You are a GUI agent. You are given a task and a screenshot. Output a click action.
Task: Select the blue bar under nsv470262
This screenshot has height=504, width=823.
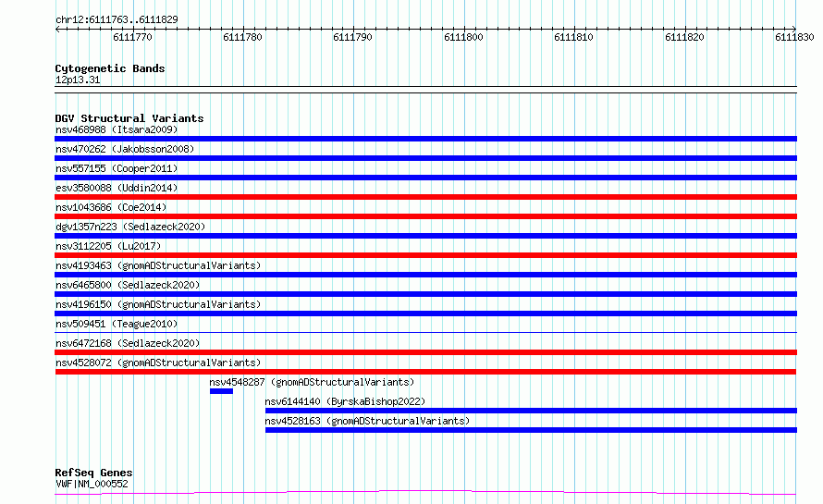click(425, 158)
